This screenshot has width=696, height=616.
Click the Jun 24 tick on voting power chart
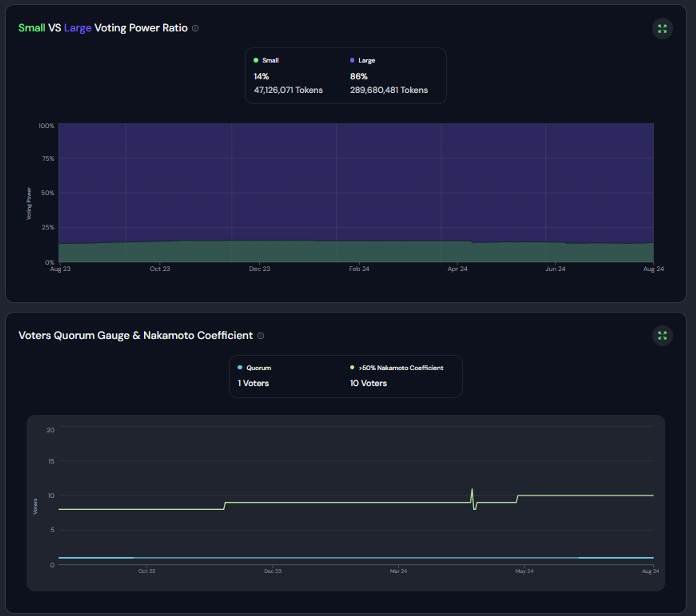point(555,269)
